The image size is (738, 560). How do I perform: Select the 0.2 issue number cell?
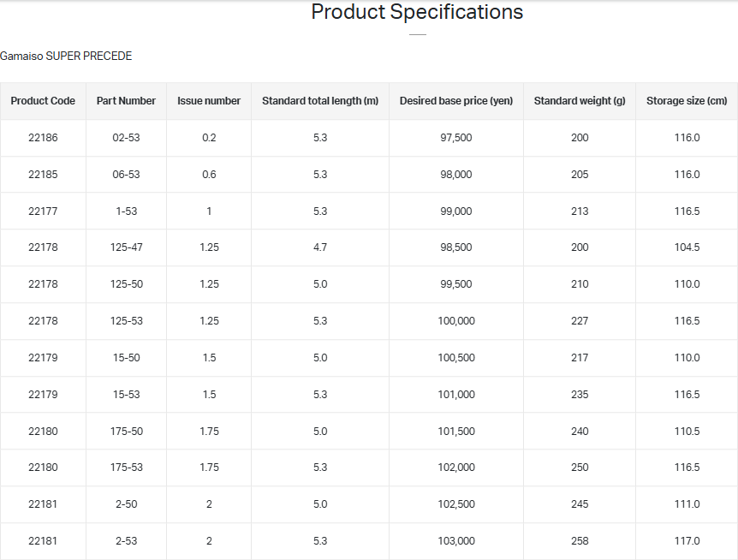point(209,138)
